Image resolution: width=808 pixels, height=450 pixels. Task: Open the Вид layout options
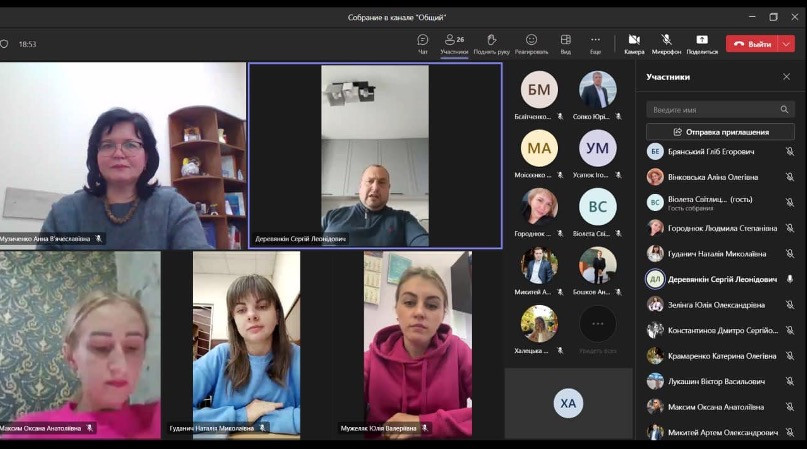click(x=565, y=40)
